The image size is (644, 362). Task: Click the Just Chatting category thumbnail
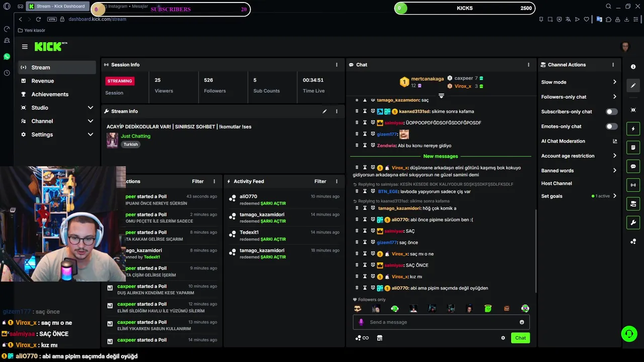coord(112,140)
